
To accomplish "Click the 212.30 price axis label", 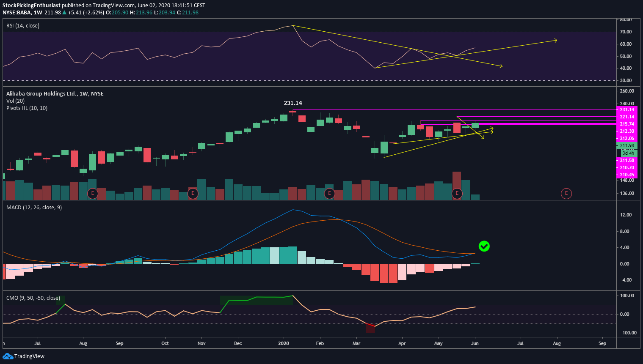I will pyautogui.click(x=627, y=131).
